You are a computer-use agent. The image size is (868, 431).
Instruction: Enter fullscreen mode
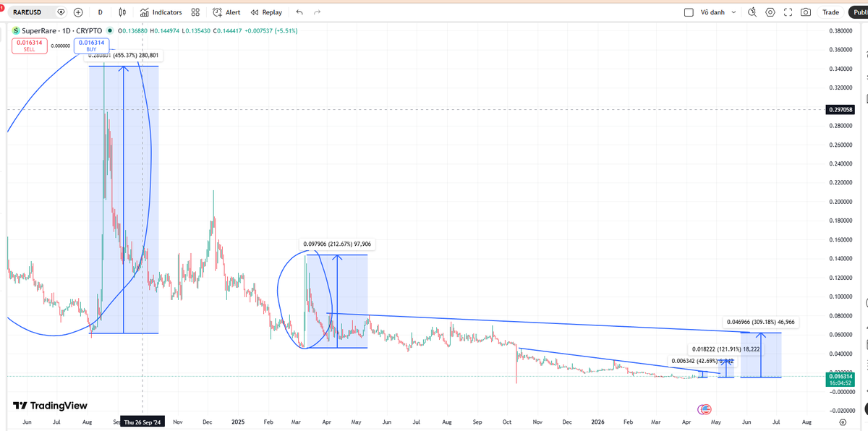788,12
